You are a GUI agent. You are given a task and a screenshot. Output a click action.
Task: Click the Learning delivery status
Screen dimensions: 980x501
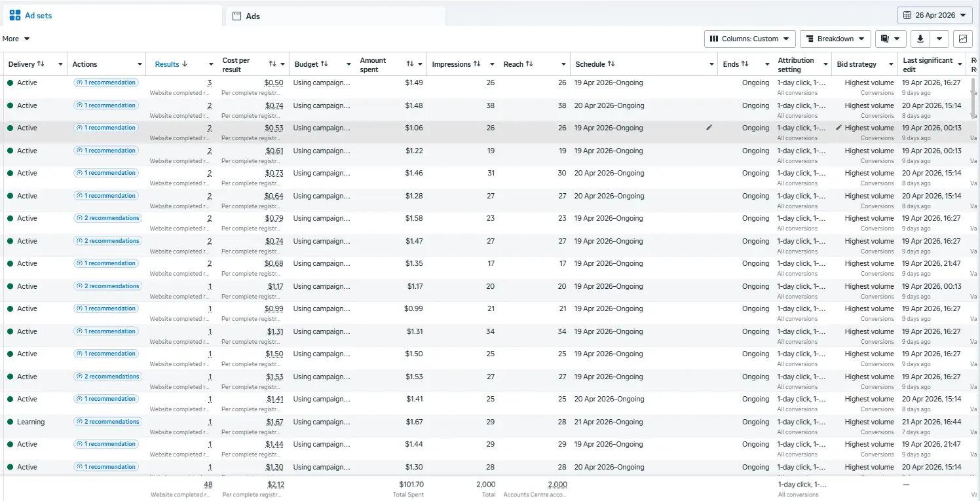31,422
